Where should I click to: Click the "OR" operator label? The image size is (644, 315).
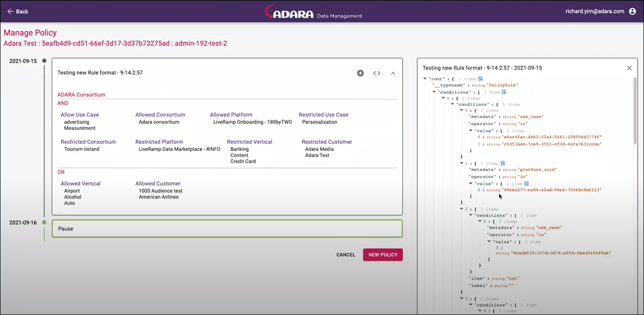(61, 172)
